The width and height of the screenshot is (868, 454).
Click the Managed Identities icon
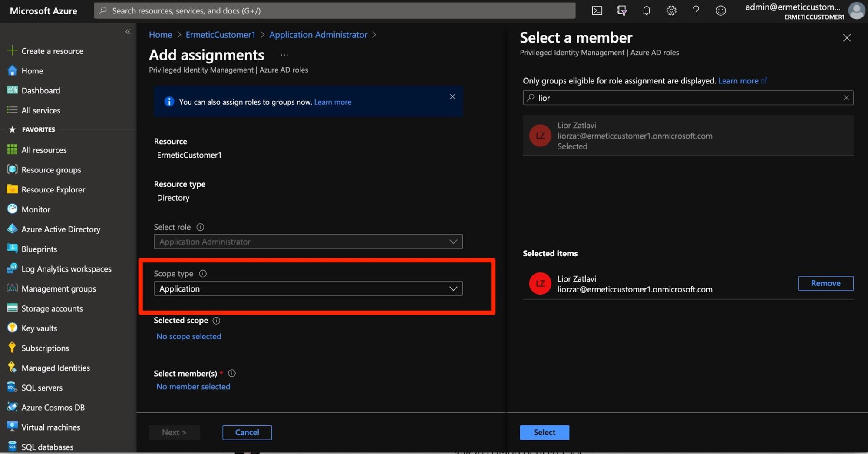12,367
